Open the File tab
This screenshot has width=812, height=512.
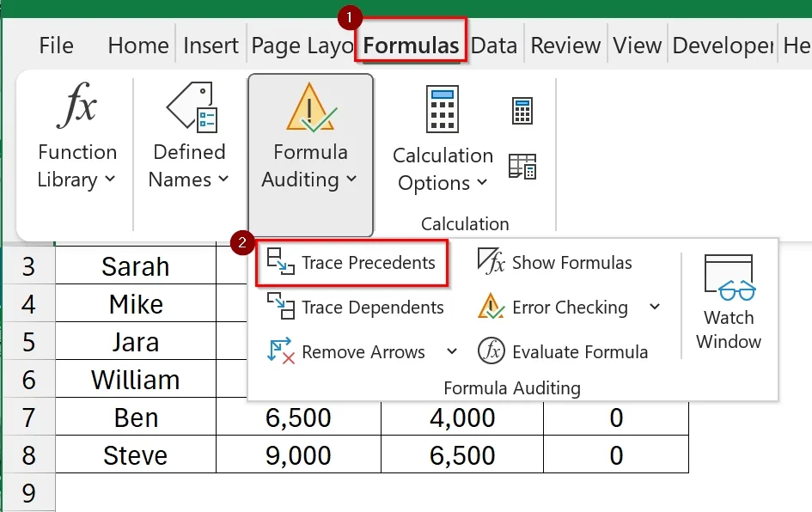click(x=56, y=46)
